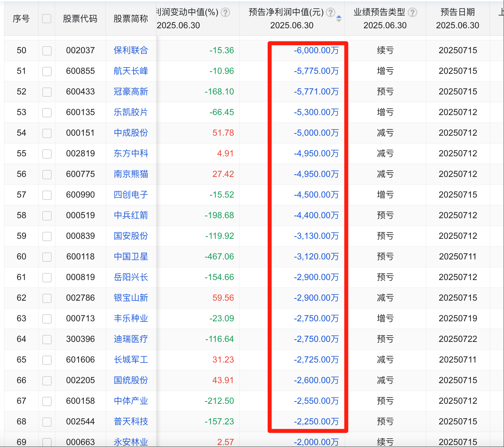Open stock link 普天科技
The height and width of the screenshot is (447, 504).
coord(131,421)
